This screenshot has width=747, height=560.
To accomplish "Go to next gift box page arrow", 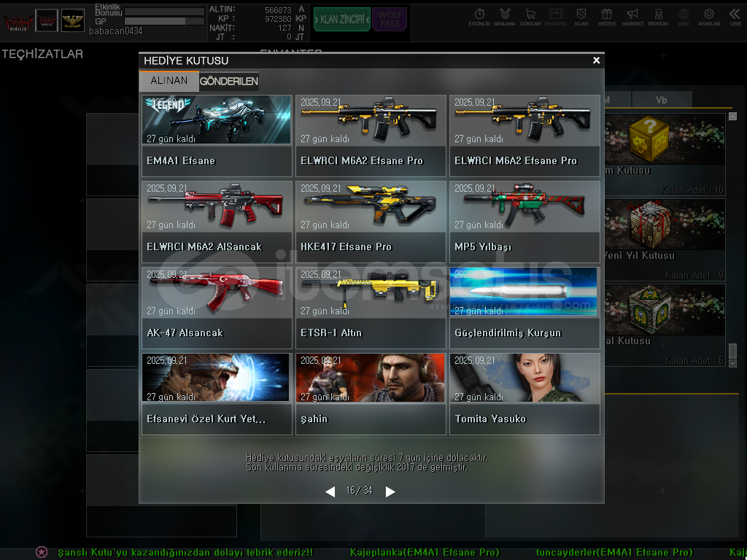I will point(390,491).
